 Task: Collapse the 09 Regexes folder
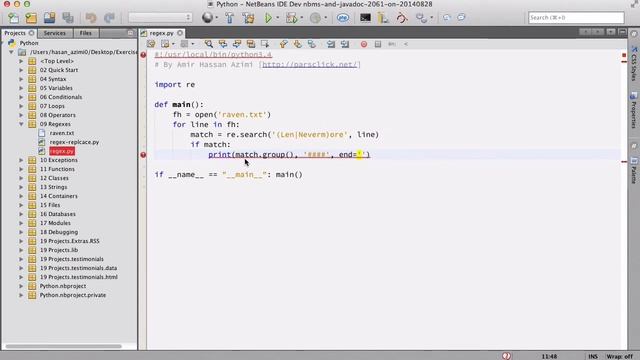(x=21, y=124)
